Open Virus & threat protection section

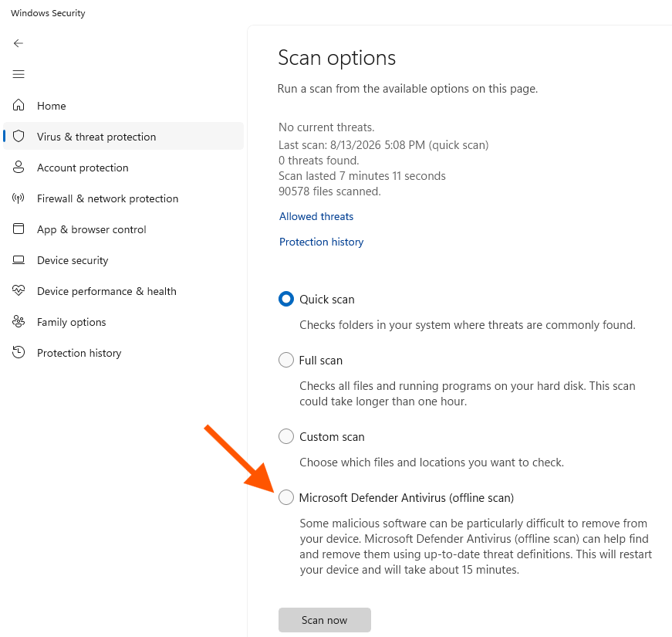pos(123,137)
